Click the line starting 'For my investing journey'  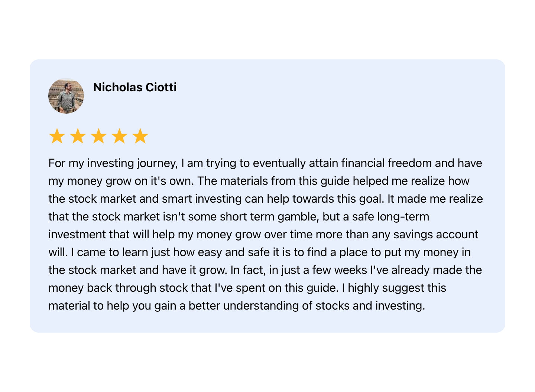tap(265, 163)
